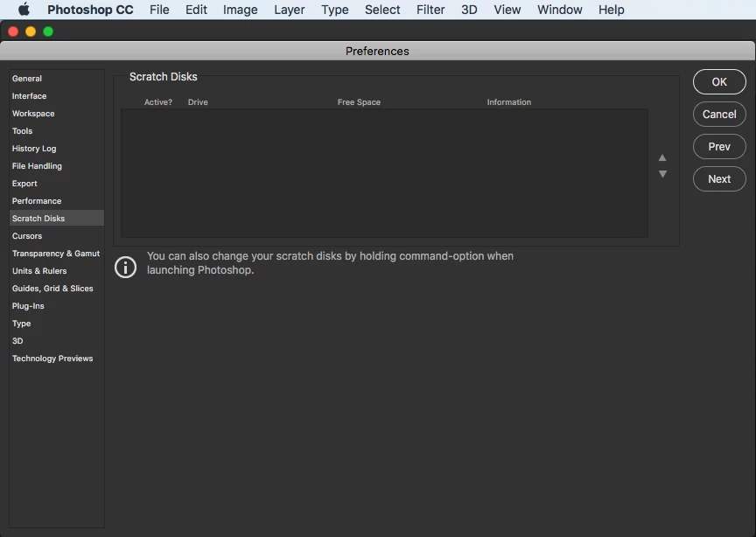The height and width of the screenshot is (537, 756).
Task: Select Guides, Grid & Slices category
Action: 56,289
